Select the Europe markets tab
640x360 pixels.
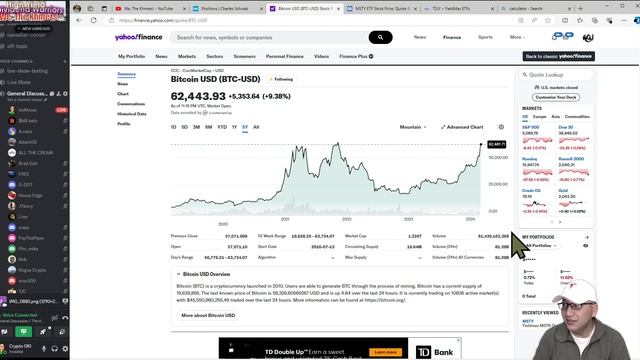[x=539, y=117]
